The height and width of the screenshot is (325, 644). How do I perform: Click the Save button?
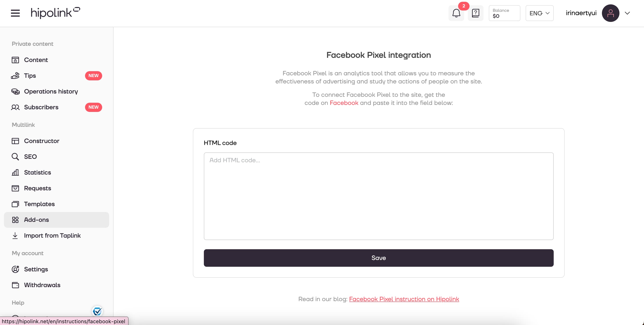tap(379, 258)
